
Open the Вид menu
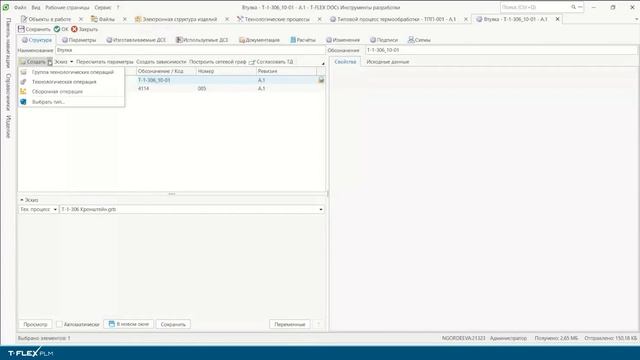pos(36,7)
